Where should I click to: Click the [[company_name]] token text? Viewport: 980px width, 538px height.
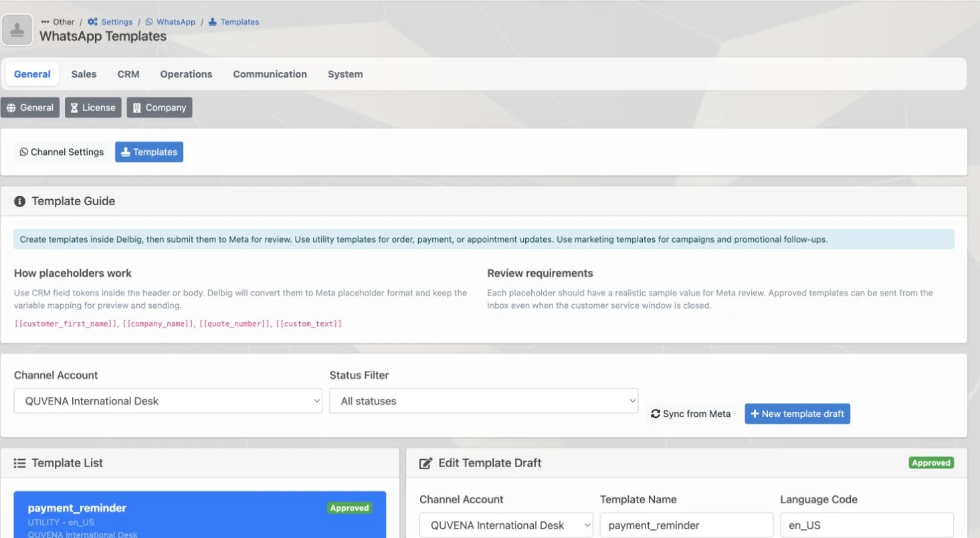click(x=159, y=323)
